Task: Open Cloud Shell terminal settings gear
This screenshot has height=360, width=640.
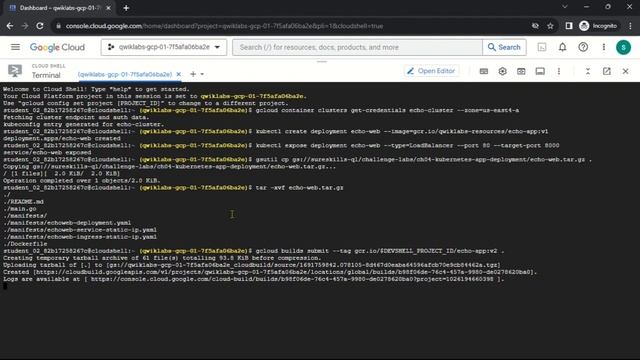Action: click(x=502, y=71)
